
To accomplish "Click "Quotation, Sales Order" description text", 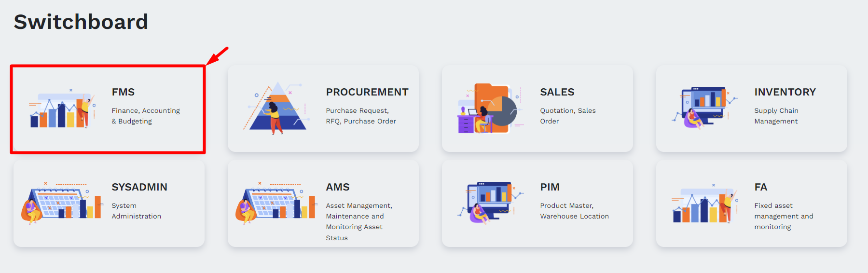I will pyautogui.click(x=567, y=116).
